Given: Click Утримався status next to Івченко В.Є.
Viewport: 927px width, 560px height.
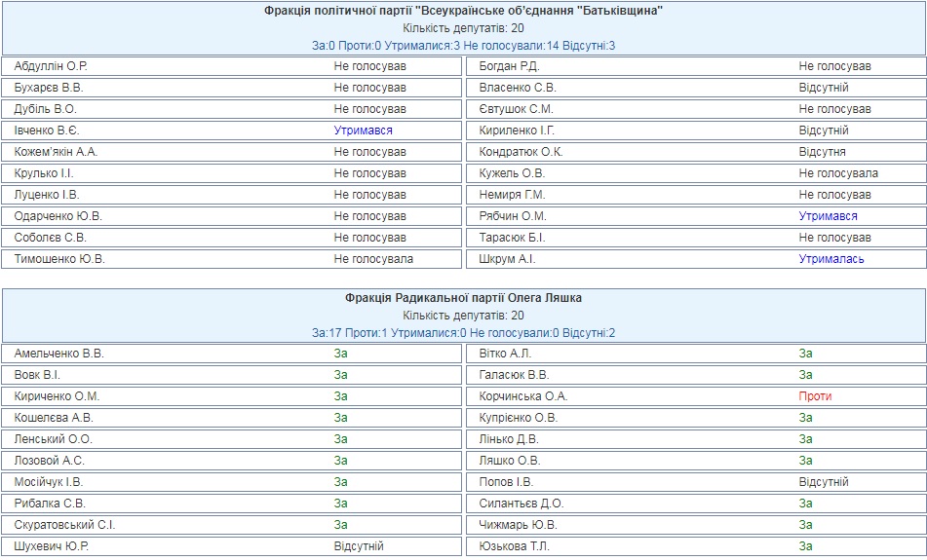Looking at the screenshot, I should (x=363, y=131).
